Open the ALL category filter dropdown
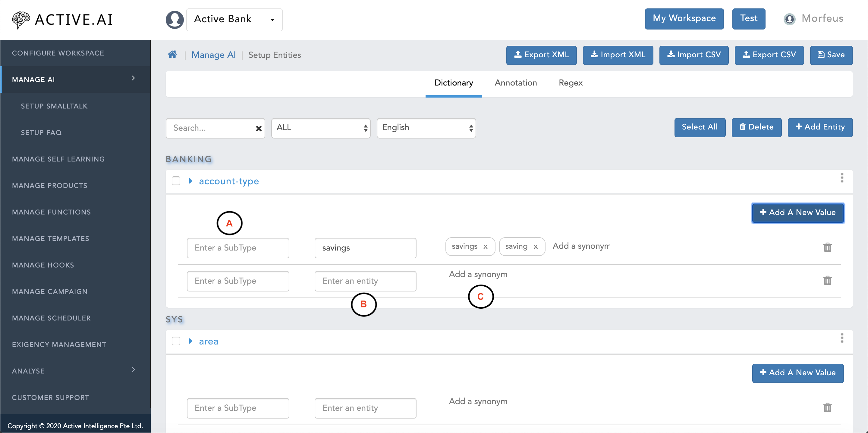Image resolution: width=868 pixels, height=433 pixels. tap(320, 128)
